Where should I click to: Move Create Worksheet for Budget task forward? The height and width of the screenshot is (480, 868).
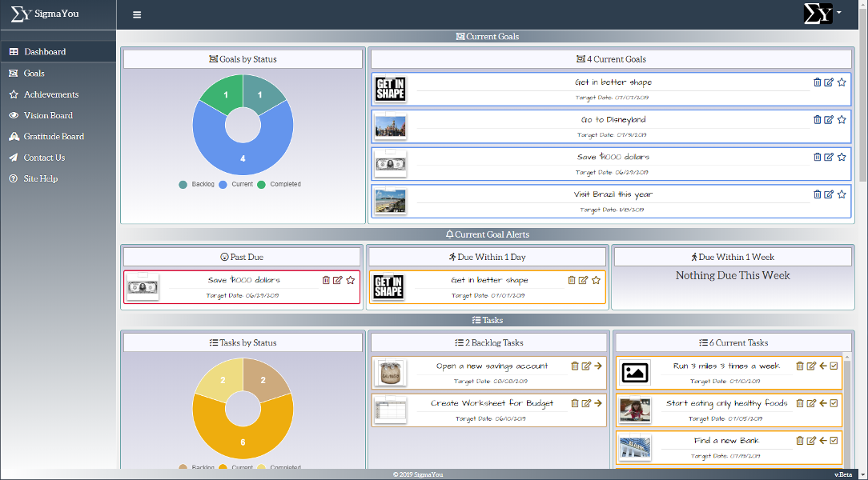pos(598,403)
